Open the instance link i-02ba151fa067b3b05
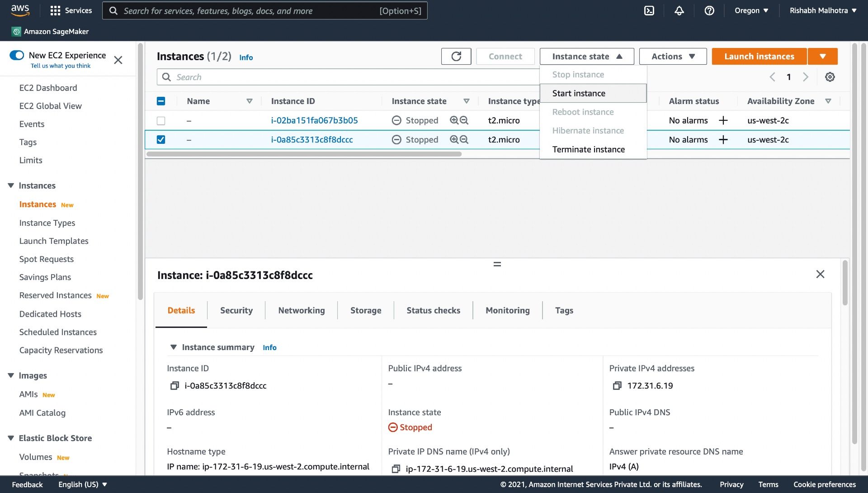868x493 pixels. coord(314,120)
